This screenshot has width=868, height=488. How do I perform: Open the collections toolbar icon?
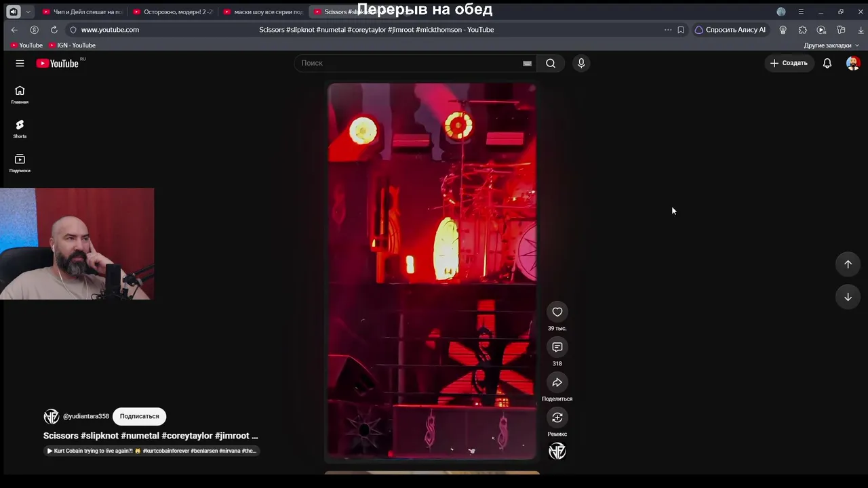[x=841, y=30]
